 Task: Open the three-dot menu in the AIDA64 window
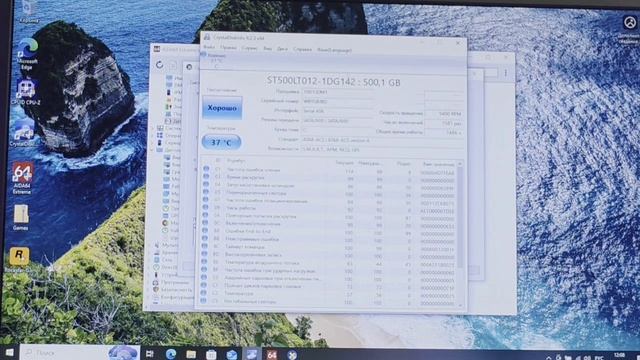click(x=506, y=73)
